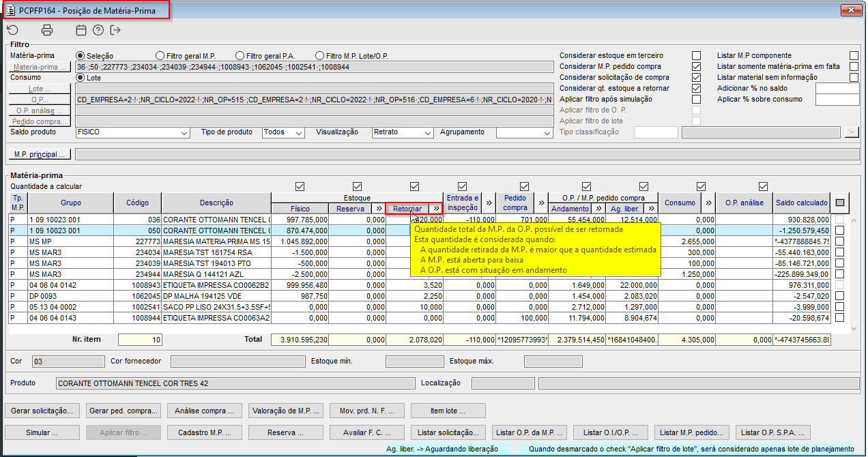This screenshot has width=868, height=457.
Task: Check Listar M.P componente option
Action: (x=854, y=56)
